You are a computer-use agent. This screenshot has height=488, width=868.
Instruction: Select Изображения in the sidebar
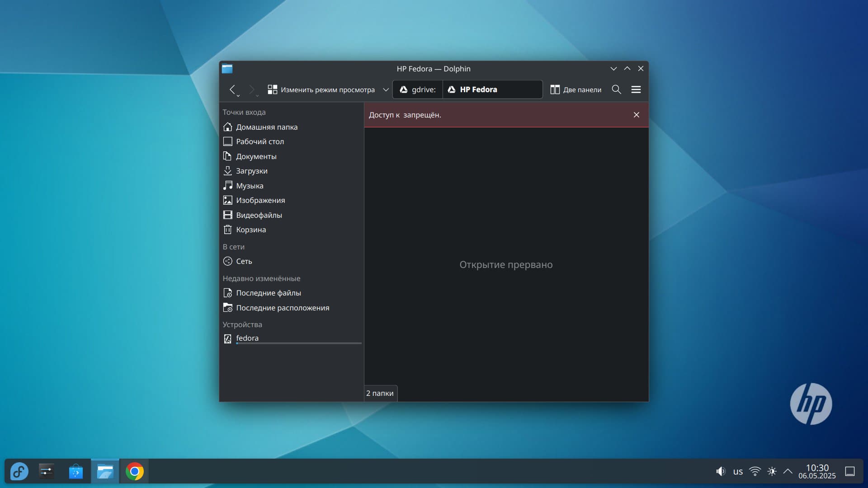click(292, 200)
